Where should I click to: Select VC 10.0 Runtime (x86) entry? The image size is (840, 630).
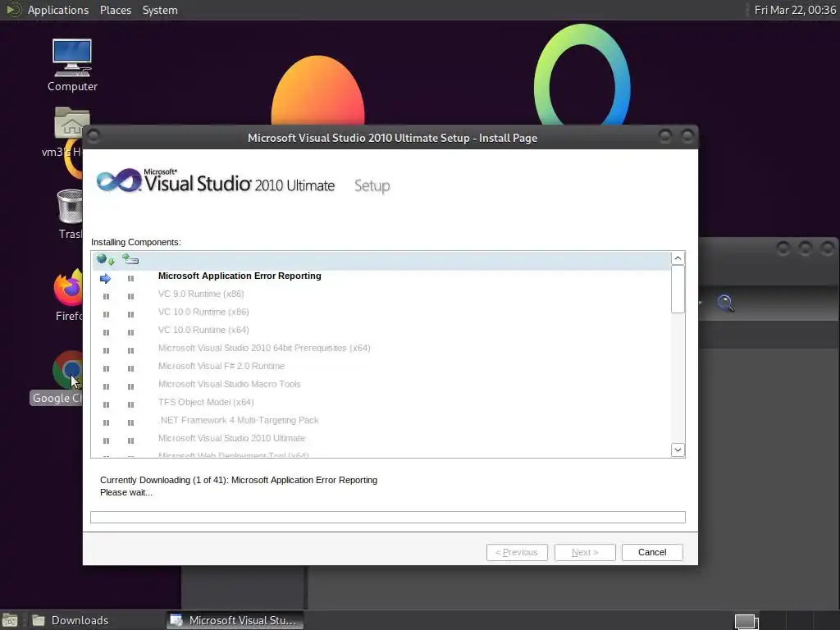[203, 312]
